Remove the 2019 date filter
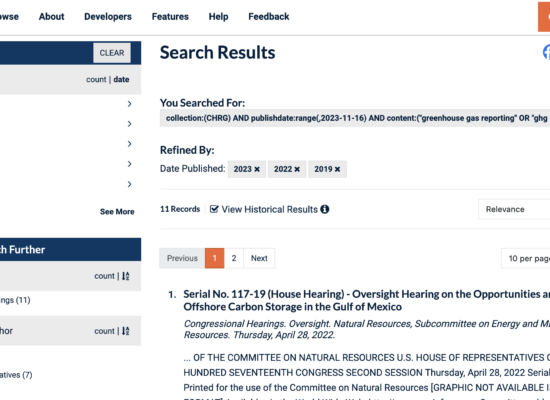This screenshot has height=400, width=550. pos(337,169)
